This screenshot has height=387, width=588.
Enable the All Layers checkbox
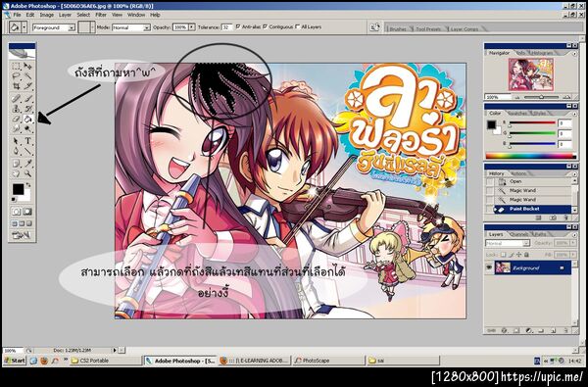coord(297,27)
